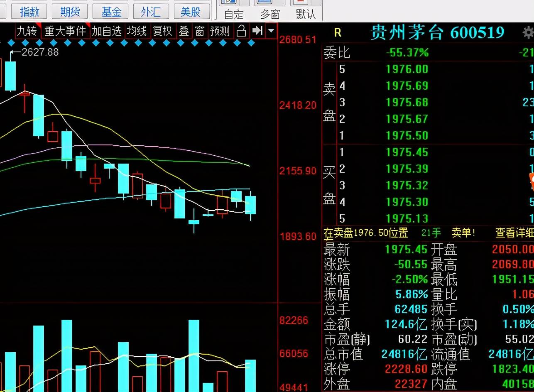Click the 1893.60 price axis label
Screen dimensions: 534x392
(x=298, y=236)
